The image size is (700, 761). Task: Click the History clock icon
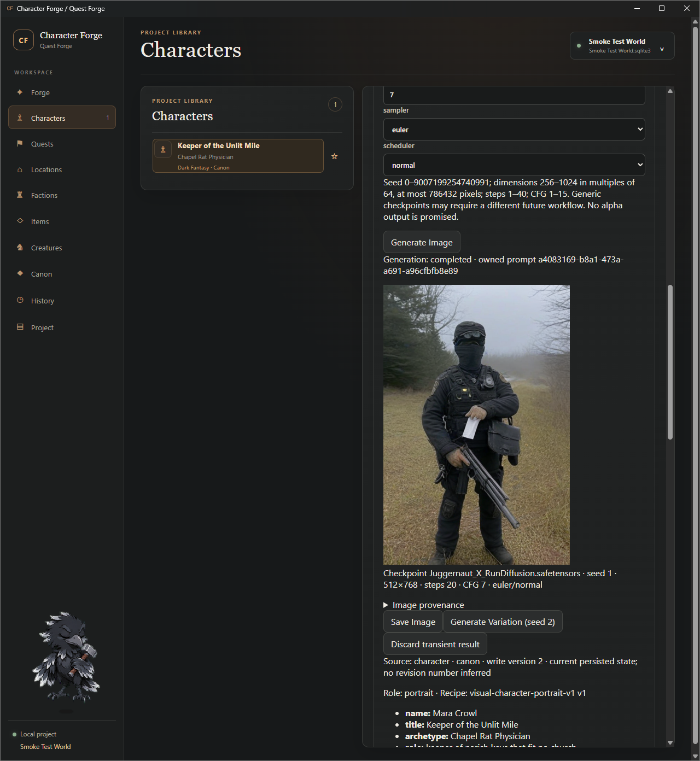(x=20, y=300)
